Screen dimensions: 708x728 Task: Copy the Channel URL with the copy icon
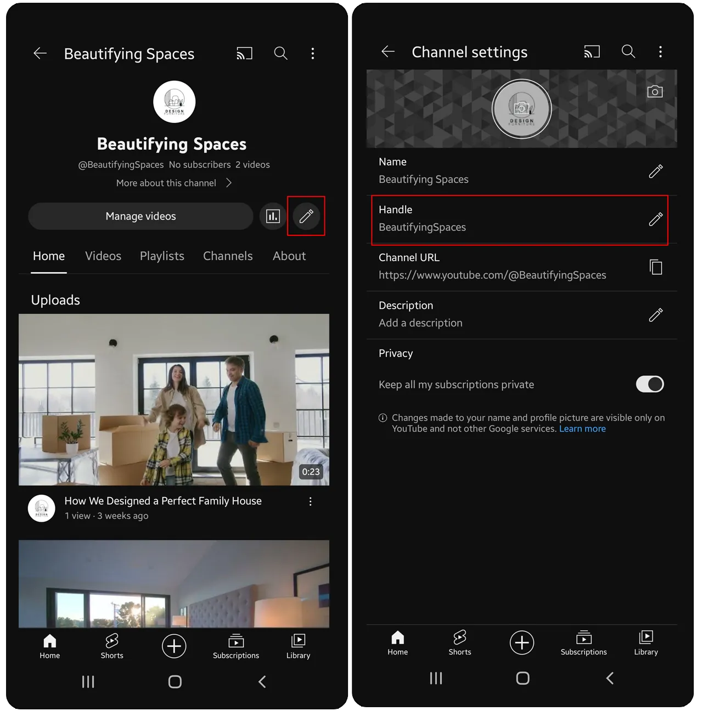click(655, 267)
